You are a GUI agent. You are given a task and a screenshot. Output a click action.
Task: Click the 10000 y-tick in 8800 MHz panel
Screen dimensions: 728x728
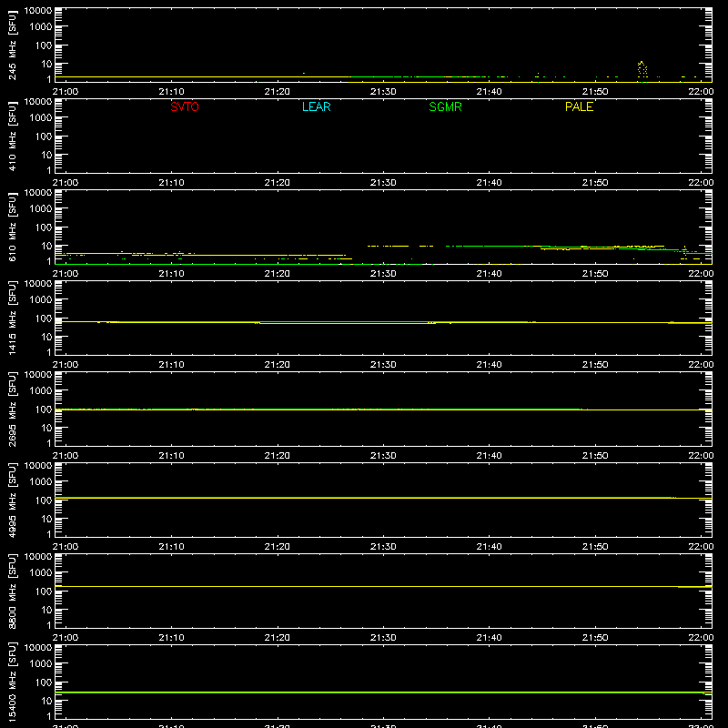[38, 557]
